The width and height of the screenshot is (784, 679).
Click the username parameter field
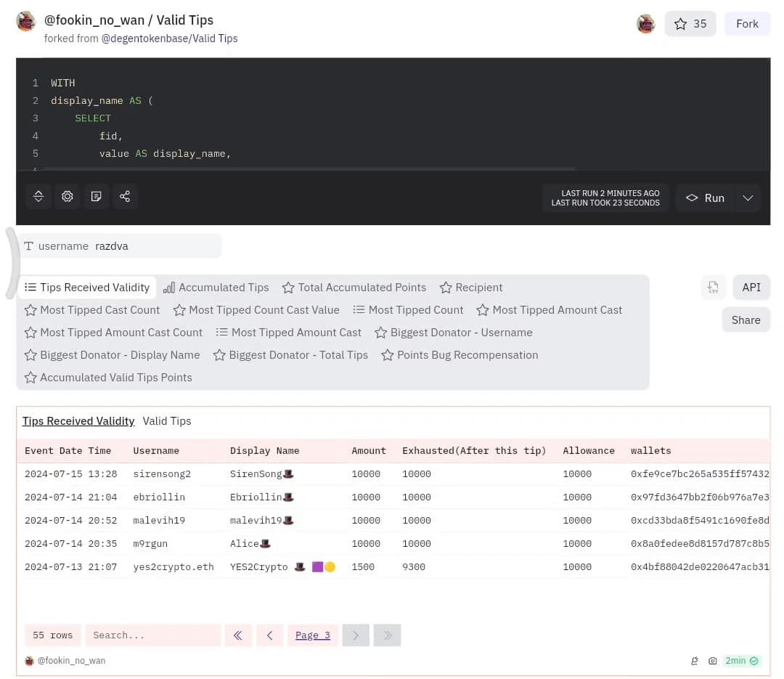(120, 246)
